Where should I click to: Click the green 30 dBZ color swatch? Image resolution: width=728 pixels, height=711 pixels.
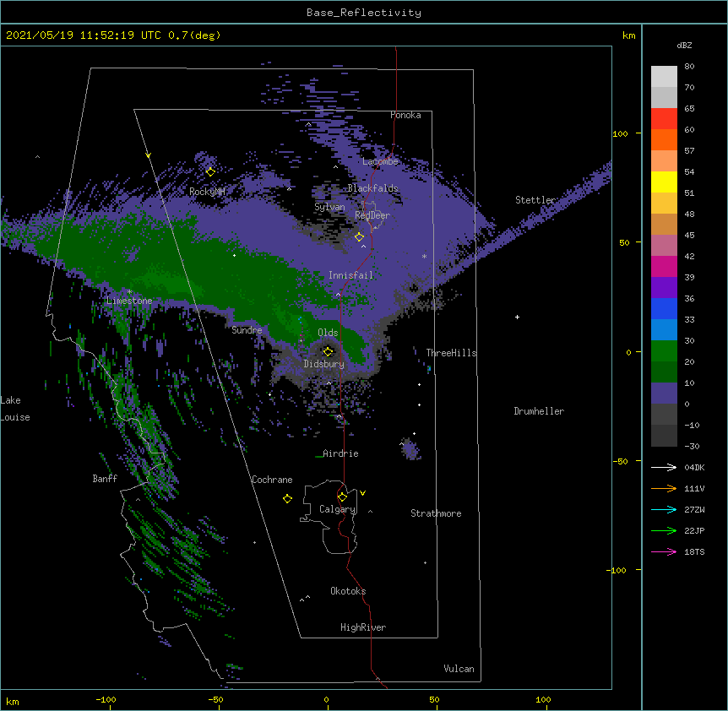(664, 351)
